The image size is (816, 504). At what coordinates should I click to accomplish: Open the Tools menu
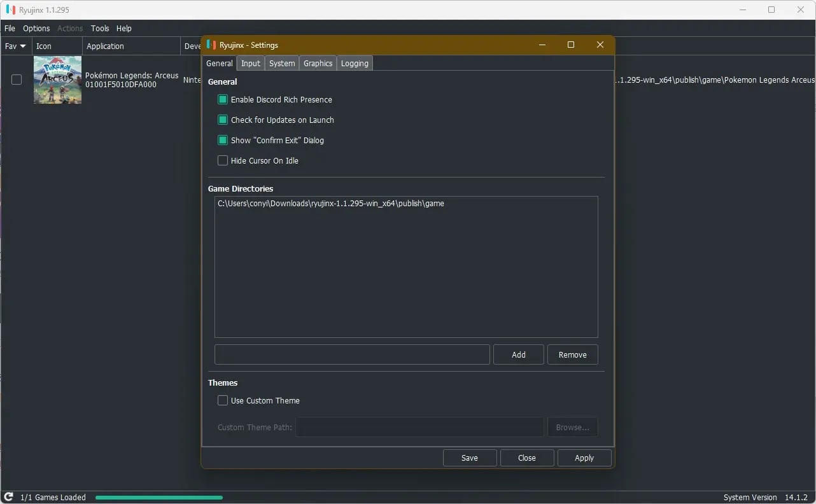coord(100,28)
